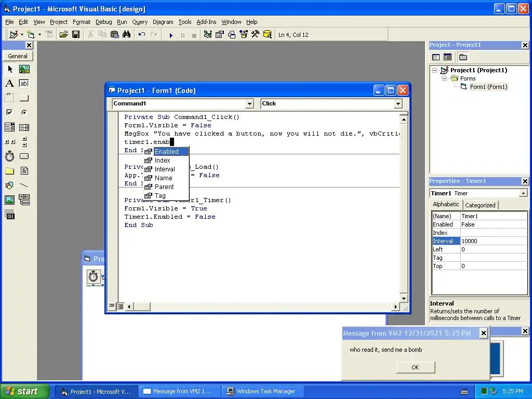Select the OLE control tool
532x399 pixels.
[x=10, y=215]
